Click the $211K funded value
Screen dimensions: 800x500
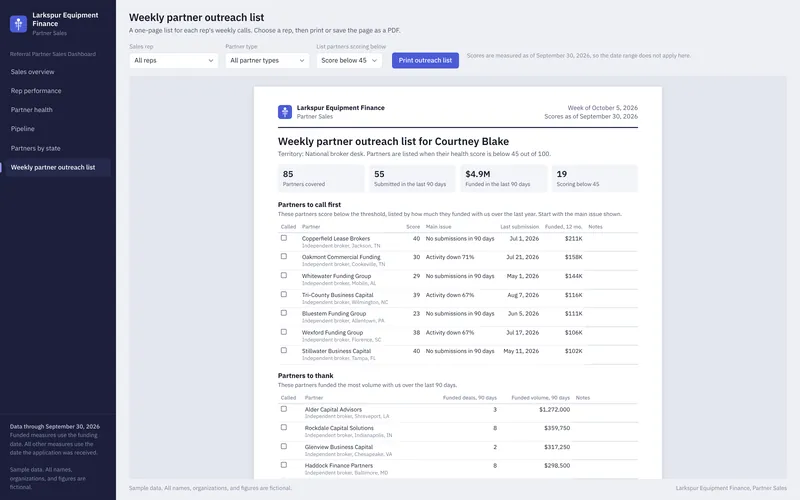click(573, 238)
